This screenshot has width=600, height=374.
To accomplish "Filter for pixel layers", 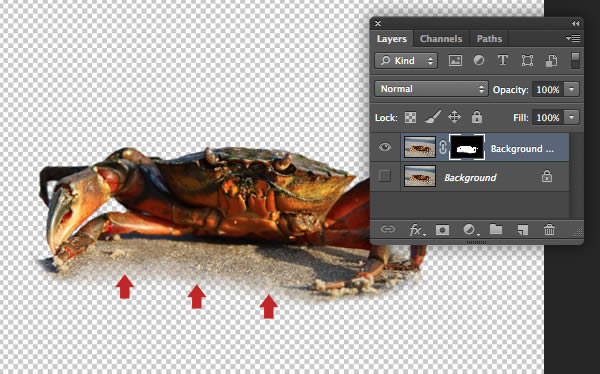I will [x=455, y=60].
